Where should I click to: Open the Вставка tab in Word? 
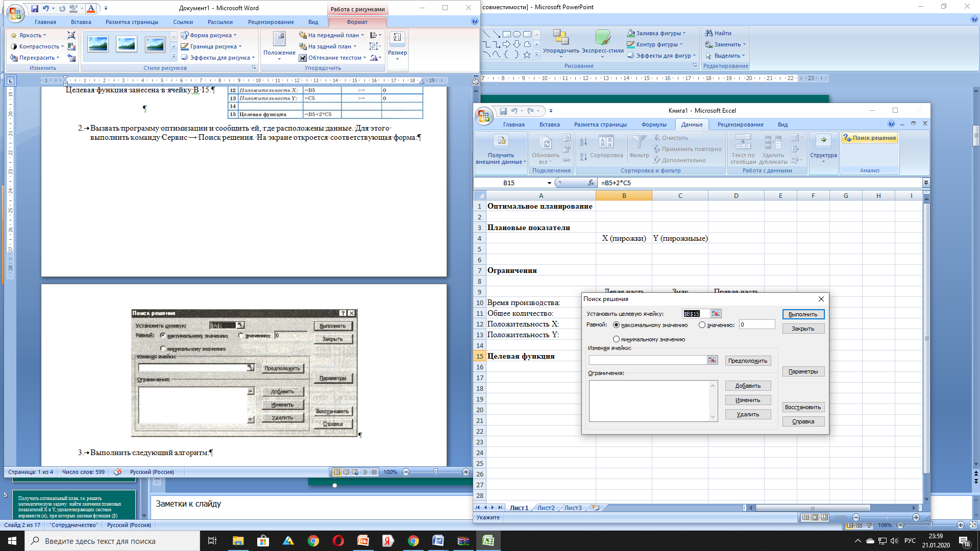tap(81, 22)
